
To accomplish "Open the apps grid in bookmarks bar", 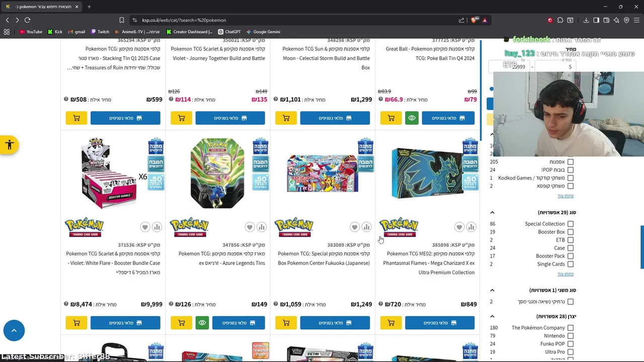I will pos(7,32).
